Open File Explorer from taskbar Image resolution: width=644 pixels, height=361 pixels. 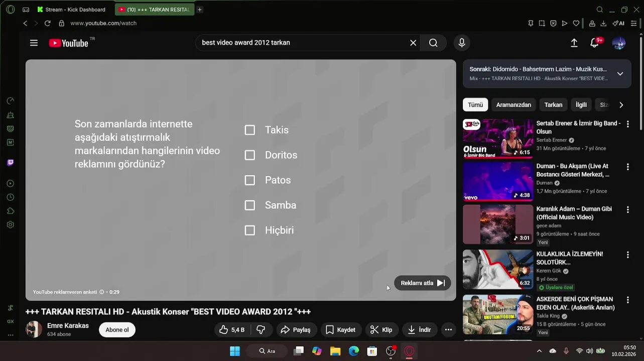pos(335,351)
